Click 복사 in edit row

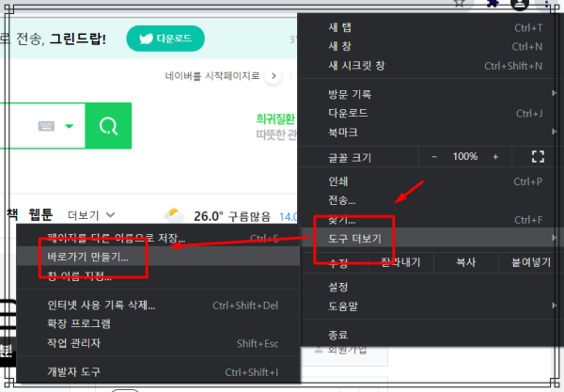point(466,262)
